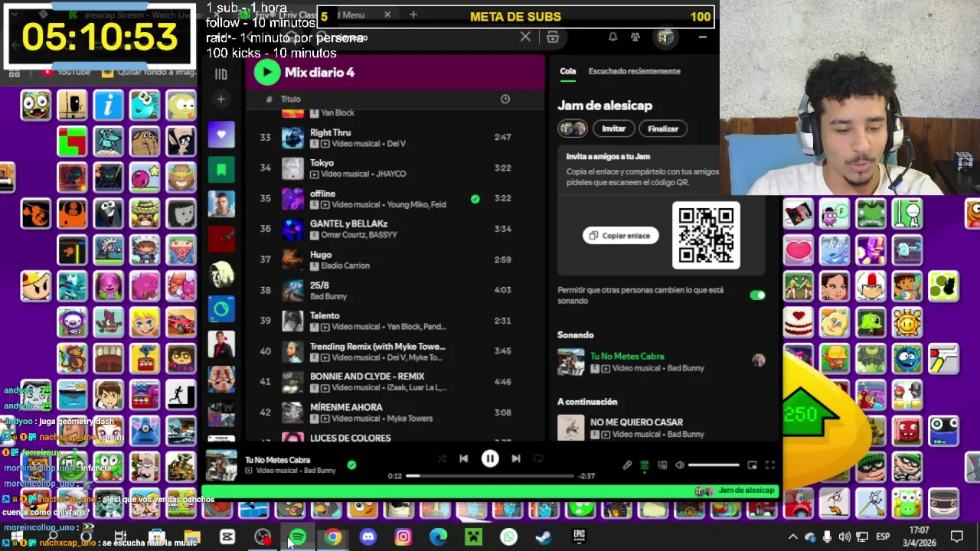
Task: Click now playing album cover thumbnail
Action: coord(221,465)
